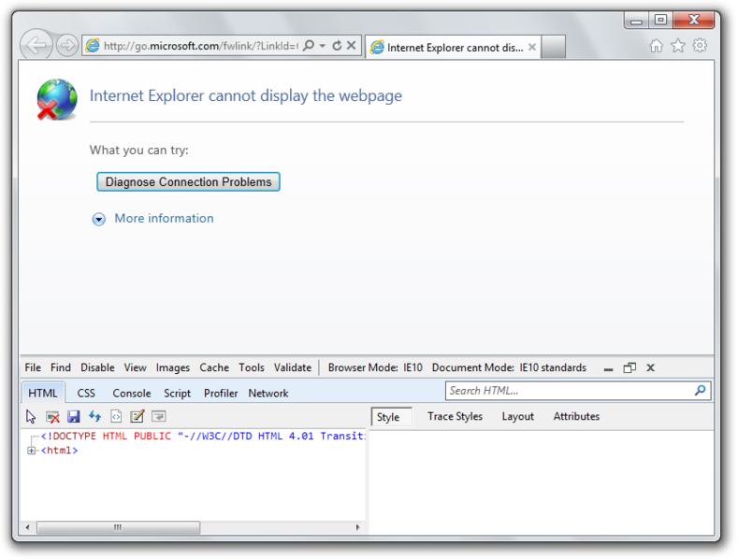Image resolution: width=738 pixels, height=560 pixels.
Task: Open the Images menu
Action: tap(173, 367)
